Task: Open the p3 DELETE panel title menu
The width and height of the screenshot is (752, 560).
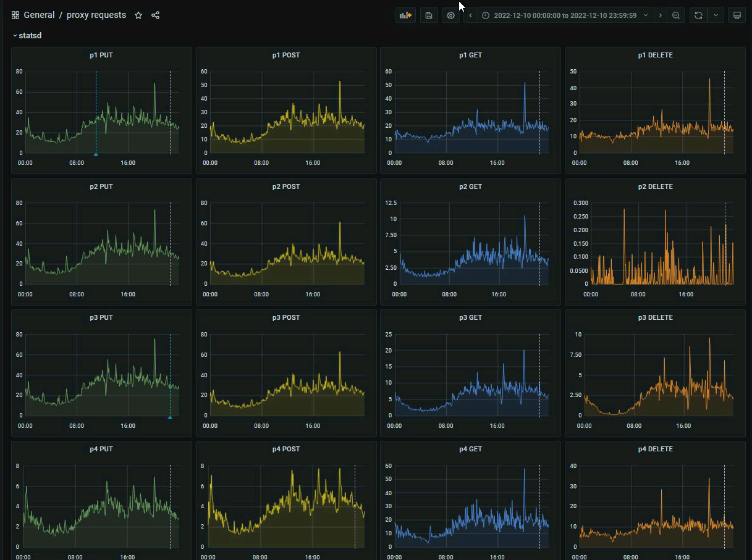Action: [656, 317]
